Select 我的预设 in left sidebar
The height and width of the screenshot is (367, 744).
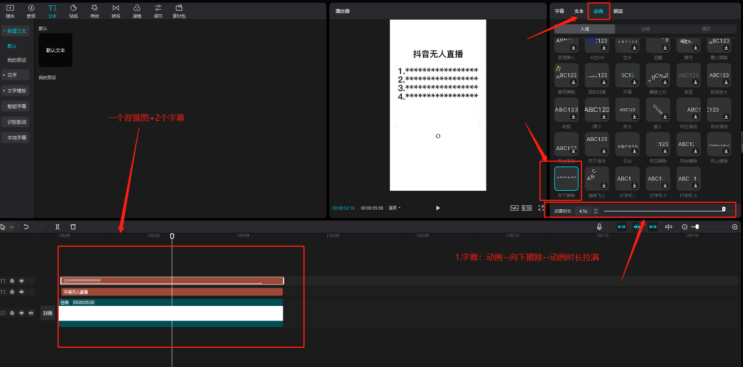coord(16,60)
